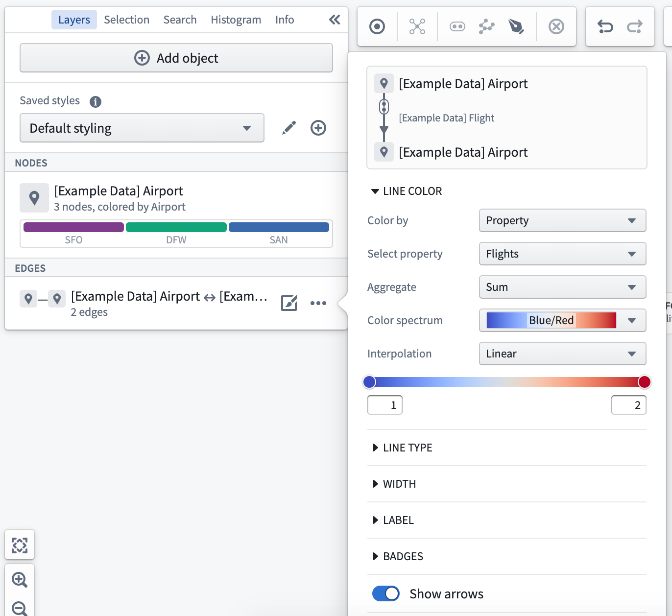
Task: Click the Add object button
Action: pos(176,58)
